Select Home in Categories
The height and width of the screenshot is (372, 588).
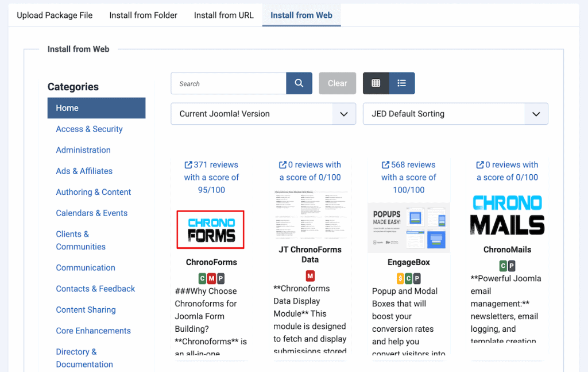tap(96, 108)
